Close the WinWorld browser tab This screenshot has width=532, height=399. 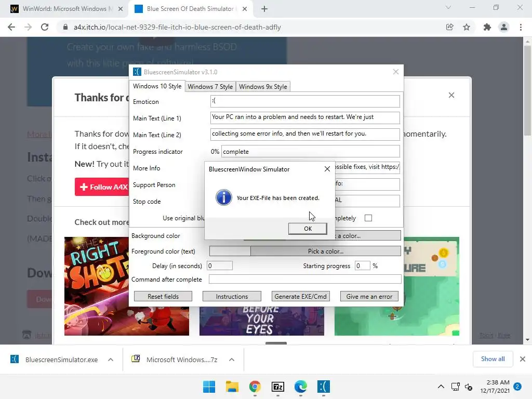coord(120,9)
